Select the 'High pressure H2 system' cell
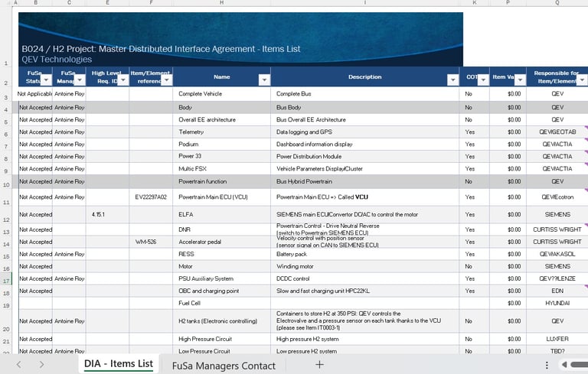This screenshot has width=588, height=374. (x=364, y=339)
